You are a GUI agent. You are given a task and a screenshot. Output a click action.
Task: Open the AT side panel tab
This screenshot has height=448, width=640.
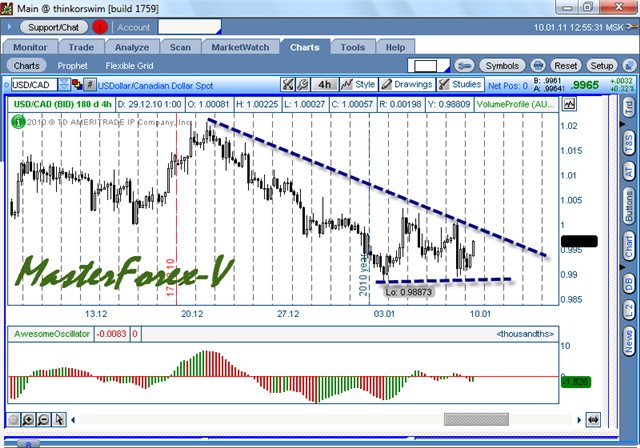629,171
